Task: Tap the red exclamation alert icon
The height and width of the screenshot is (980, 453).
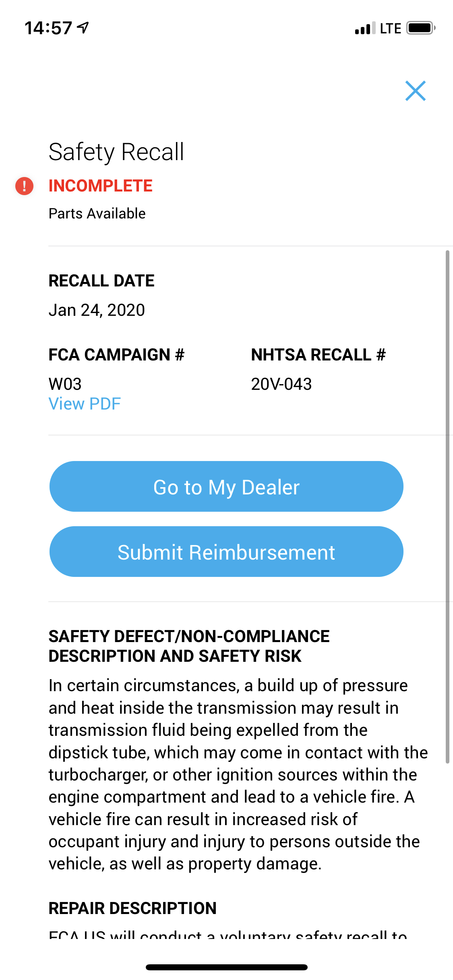Action: pyautogui.click(x=25, y=186)
